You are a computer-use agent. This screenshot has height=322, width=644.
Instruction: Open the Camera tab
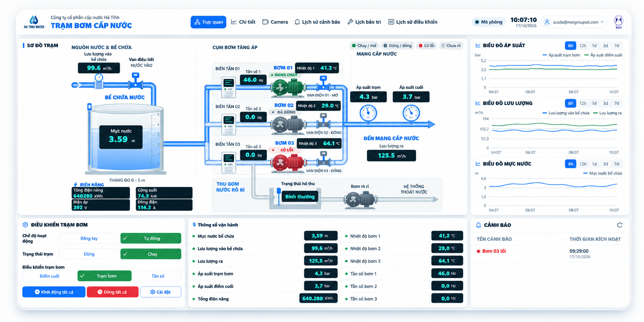[x=275, y=22]
